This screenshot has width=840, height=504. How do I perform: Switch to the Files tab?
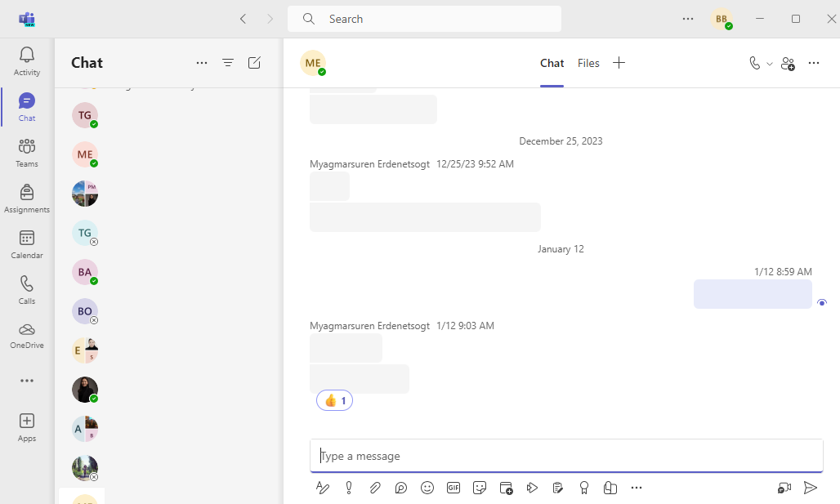pyautogui.click(x=588, y=63)
